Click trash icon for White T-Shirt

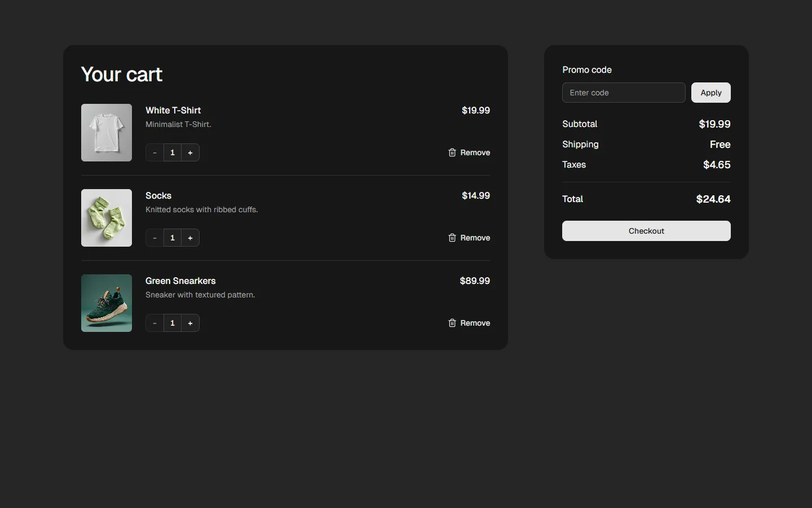[452, 152]
